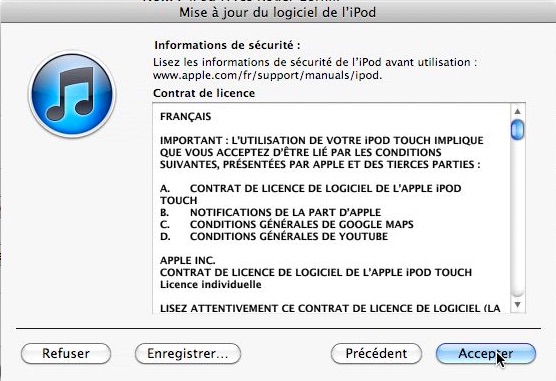Viewport: 556px width, 381px height.
Task: Click the blue scrollbar thumb in license box
Action: (517, 129)
